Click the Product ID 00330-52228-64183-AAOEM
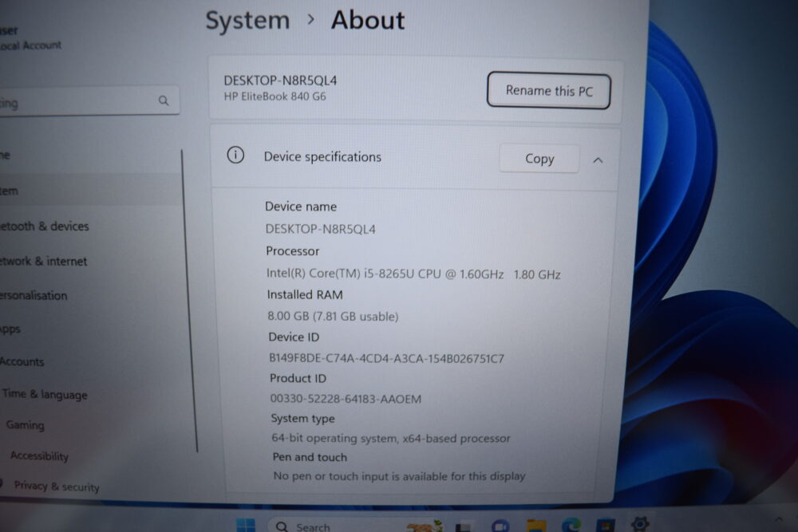Screen dimensions: 798x532 pos(346,399)
